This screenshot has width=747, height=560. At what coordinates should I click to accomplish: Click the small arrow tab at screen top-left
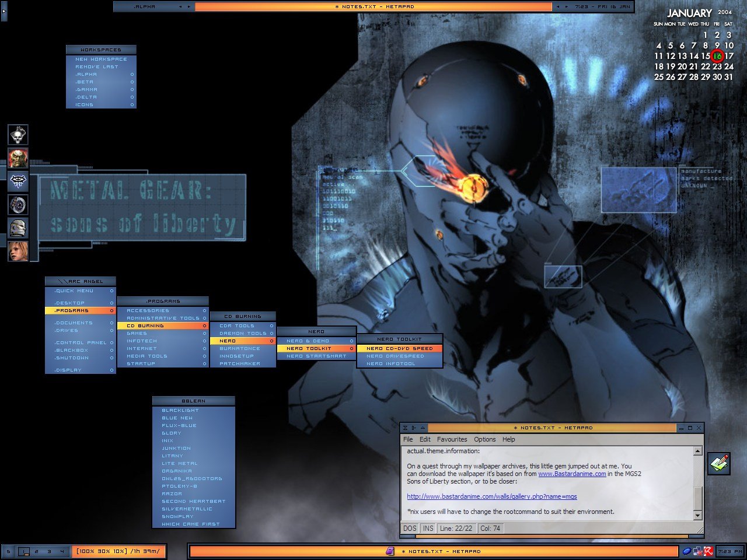4,11
